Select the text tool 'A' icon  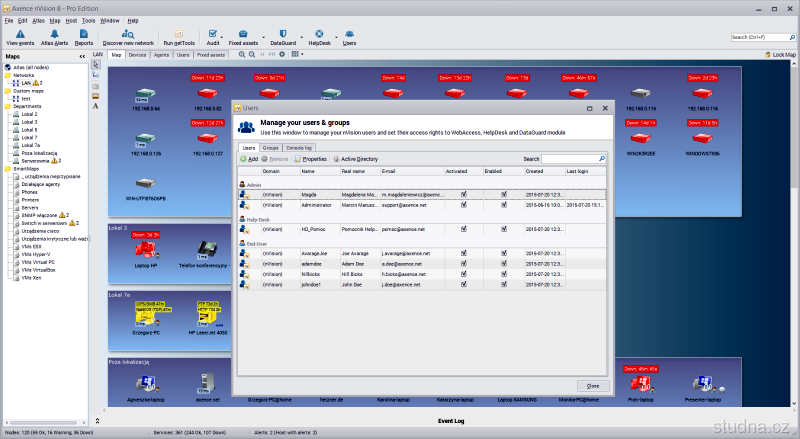click(x=95, y=105)
